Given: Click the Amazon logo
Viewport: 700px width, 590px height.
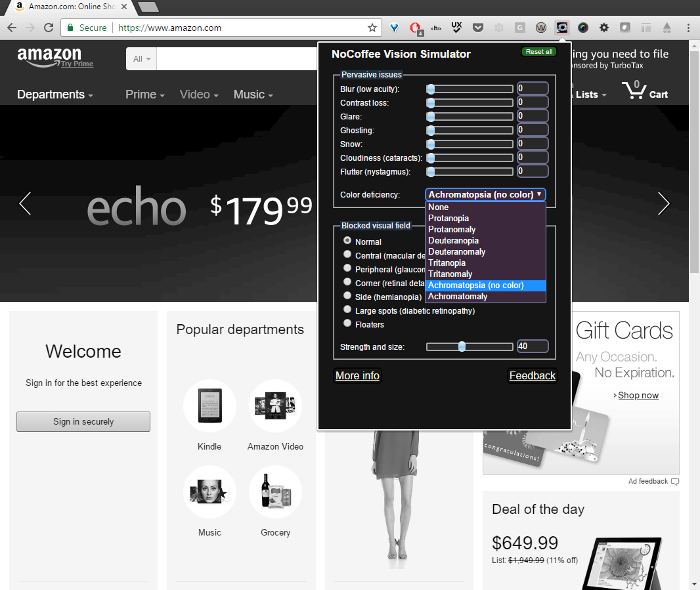Looking at the screenshot, I should click(49, 56).
